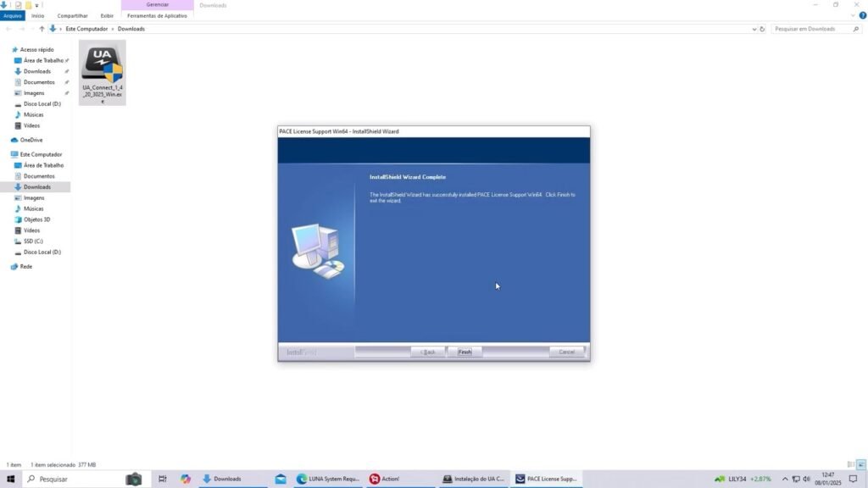Viewport: 868px width, 488px height.
Task: Show hidden system tray icons
Action: point(785,480)
